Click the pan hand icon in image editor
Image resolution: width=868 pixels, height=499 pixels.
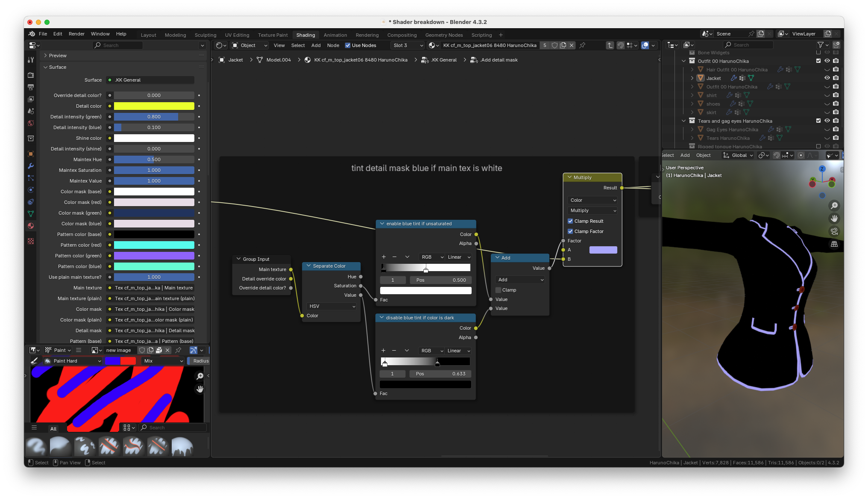(x=200, y=389)
